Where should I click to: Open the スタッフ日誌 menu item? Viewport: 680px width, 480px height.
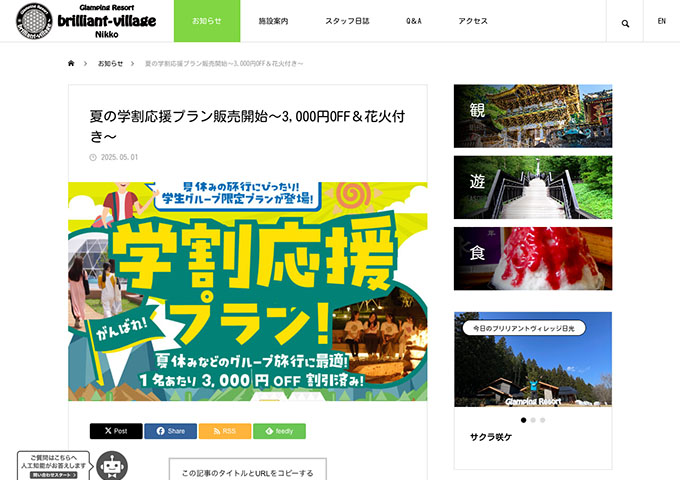(345, 21)
